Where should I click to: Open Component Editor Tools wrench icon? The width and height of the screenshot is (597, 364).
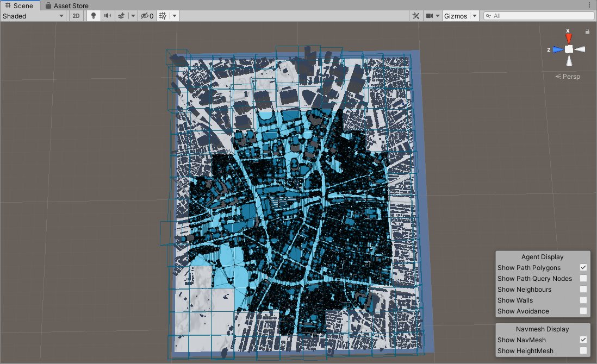pyautogui.click(x=416, y=16)
